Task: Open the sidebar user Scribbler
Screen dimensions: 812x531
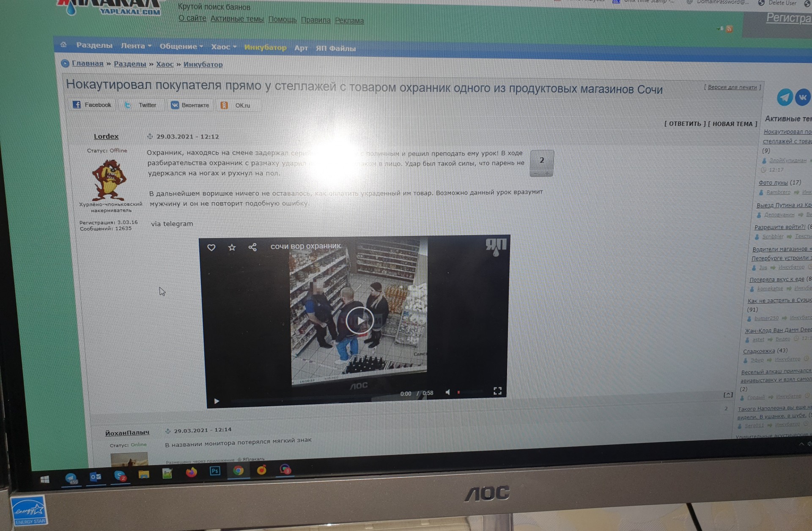Action: coord(773,236)
